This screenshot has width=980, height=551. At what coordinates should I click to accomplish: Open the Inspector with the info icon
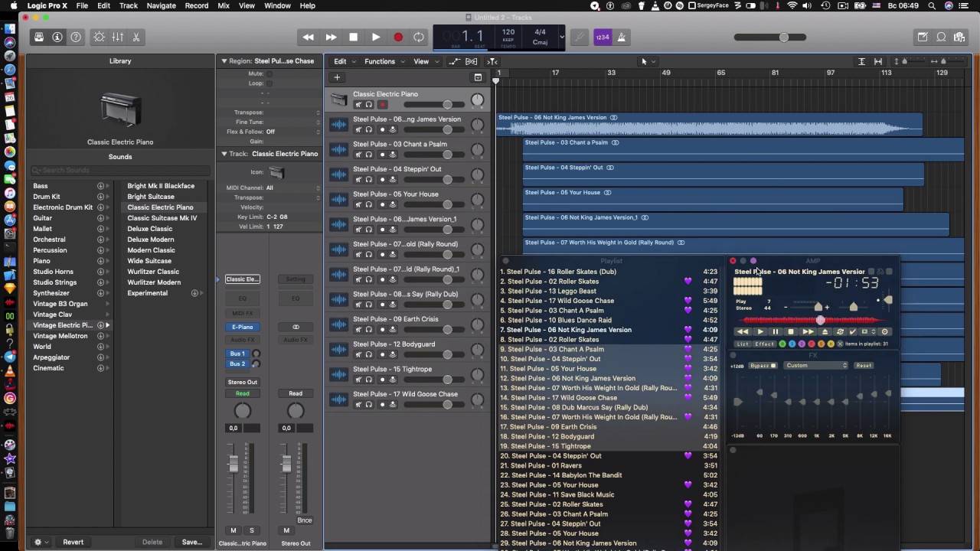pos(57,37)
